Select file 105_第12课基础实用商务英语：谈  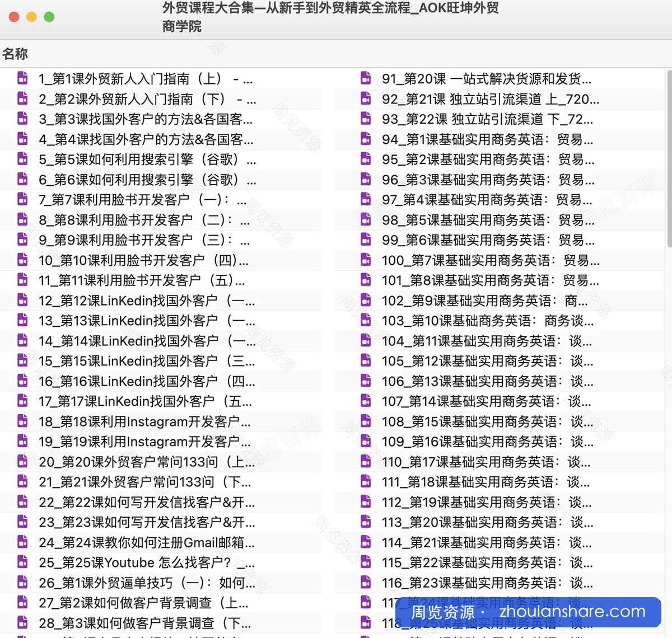[488, 361]
